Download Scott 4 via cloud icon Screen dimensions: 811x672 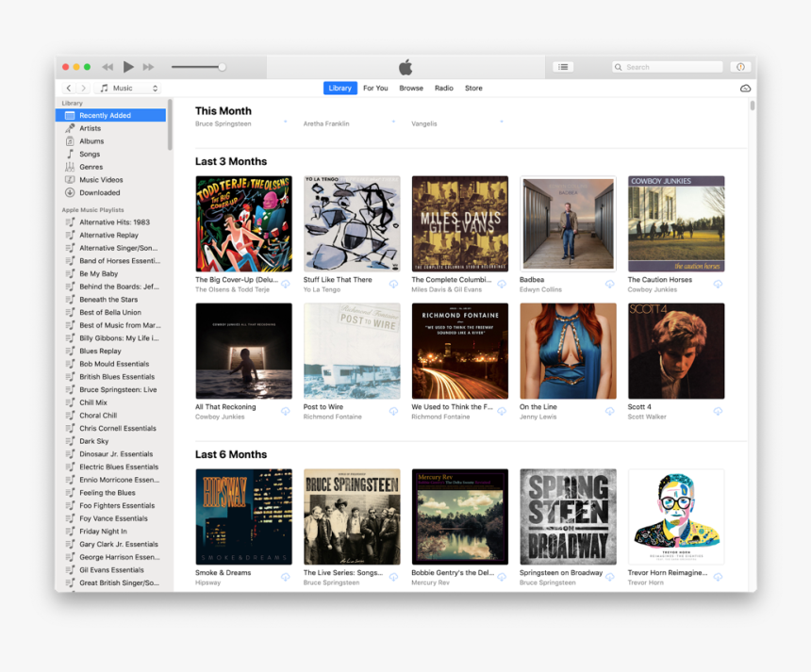(718, 411)
